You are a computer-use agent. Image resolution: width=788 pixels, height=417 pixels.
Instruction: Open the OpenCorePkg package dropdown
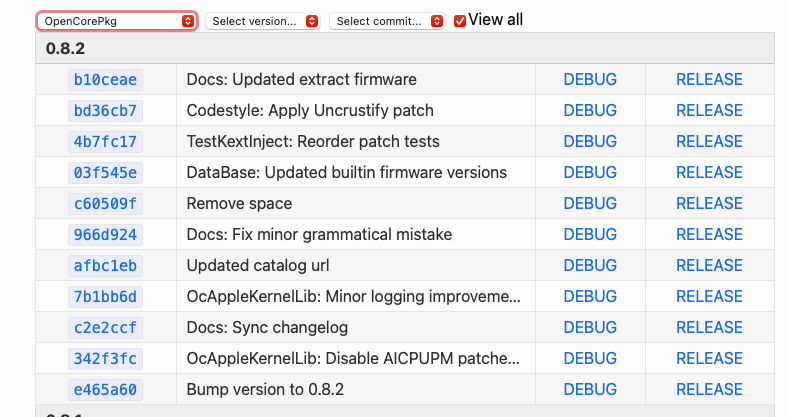tap(117, 21)
